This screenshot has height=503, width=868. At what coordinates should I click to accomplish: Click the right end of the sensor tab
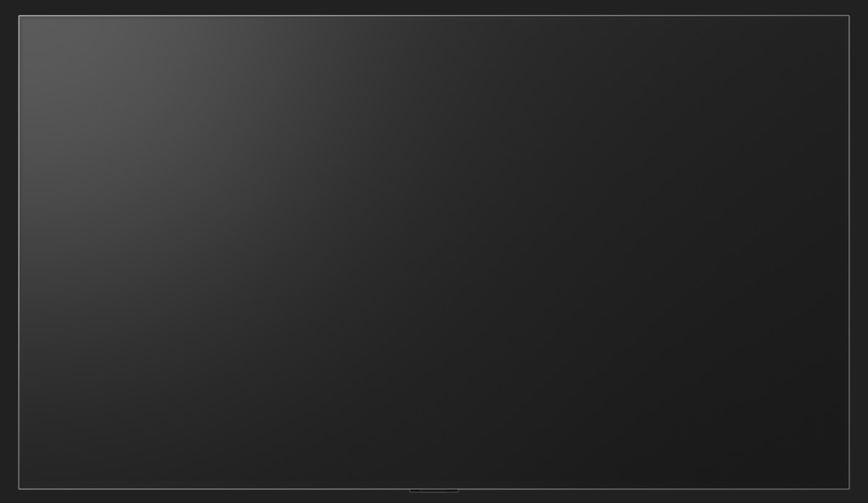pyautogui.click(x=456, y=491)
